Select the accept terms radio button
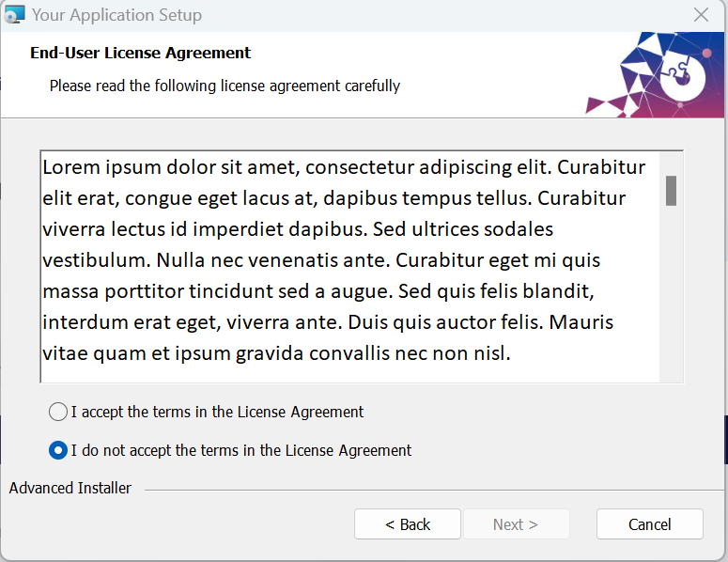The width and height of the screenshot is (728, 562). [x=58, y=412]
